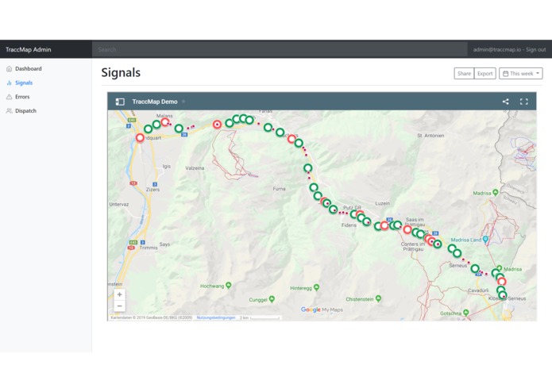
Task: Click the Valzeina map label
Action: pyautogui.click(x=195, y=168)
